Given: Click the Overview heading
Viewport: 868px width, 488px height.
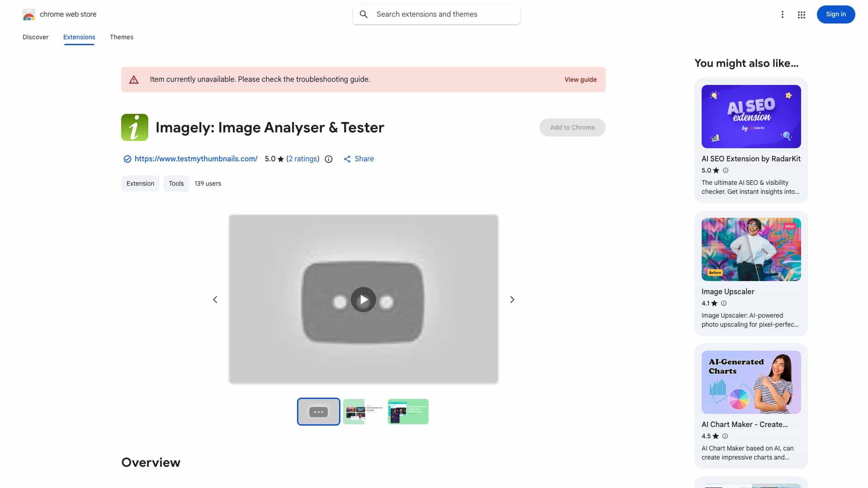Looking at the screenshot, I should tap(151, 462).
